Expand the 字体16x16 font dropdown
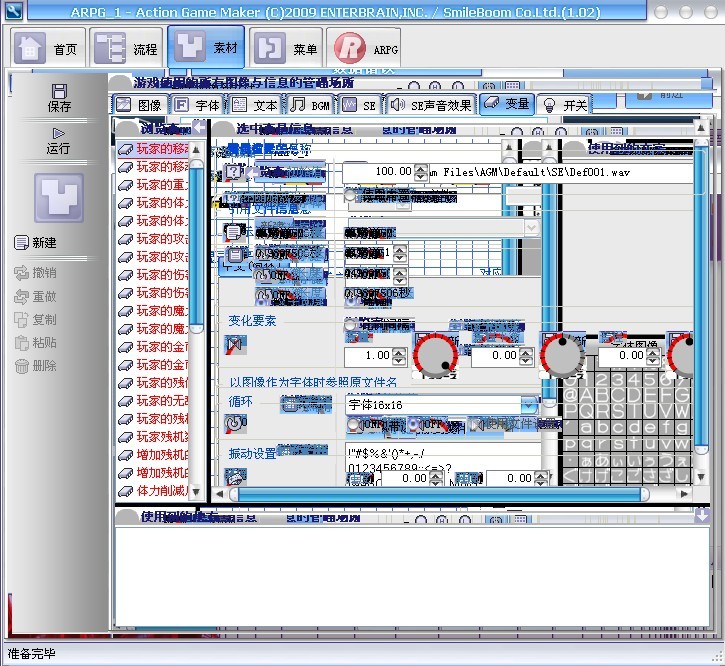Screen dimensions: 725x666 (529, 405)
